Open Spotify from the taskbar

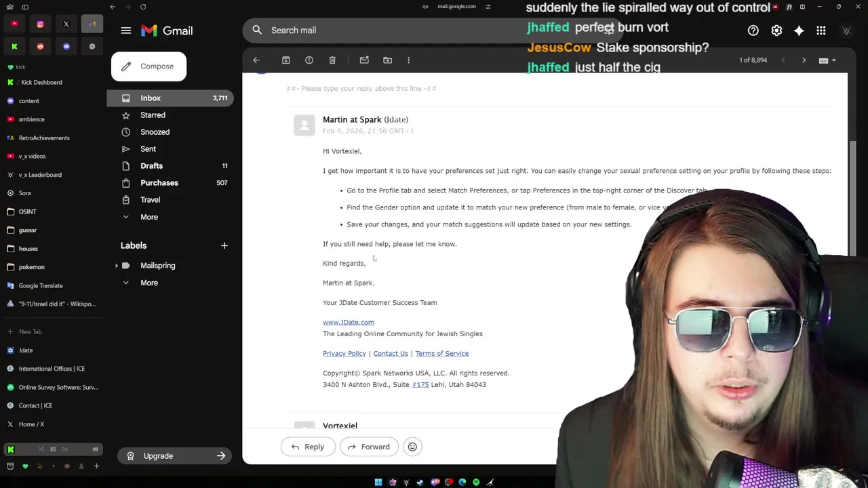[x=476, y=483]
